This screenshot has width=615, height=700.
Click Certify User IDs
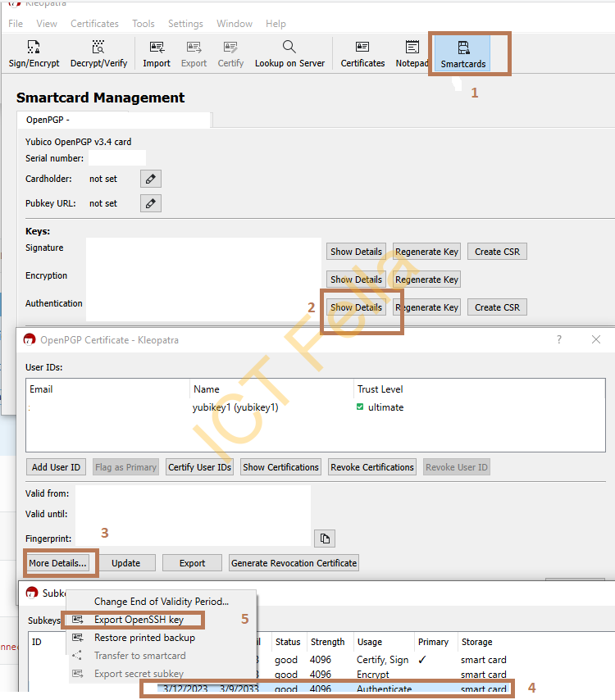click(x=199, y=467)
